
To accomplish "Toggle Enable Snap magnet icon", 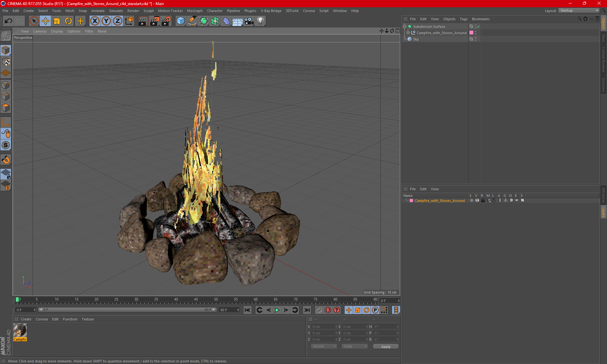I will [6, 160].
